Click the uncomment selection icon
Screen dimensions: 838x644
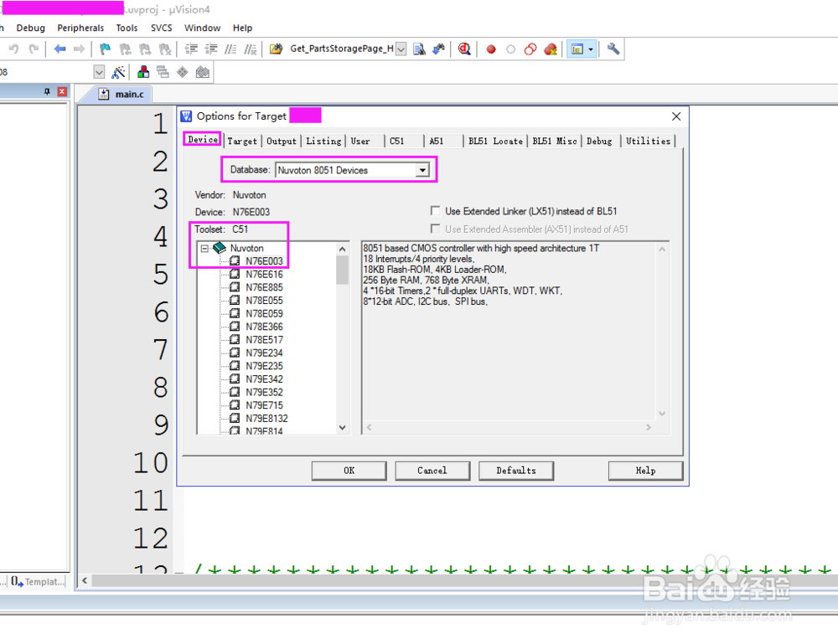[x=250, y=49]
